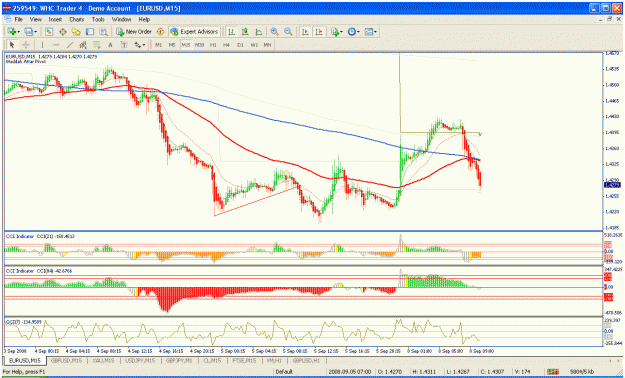
Task: Select the text label tool
Action: 124,45
